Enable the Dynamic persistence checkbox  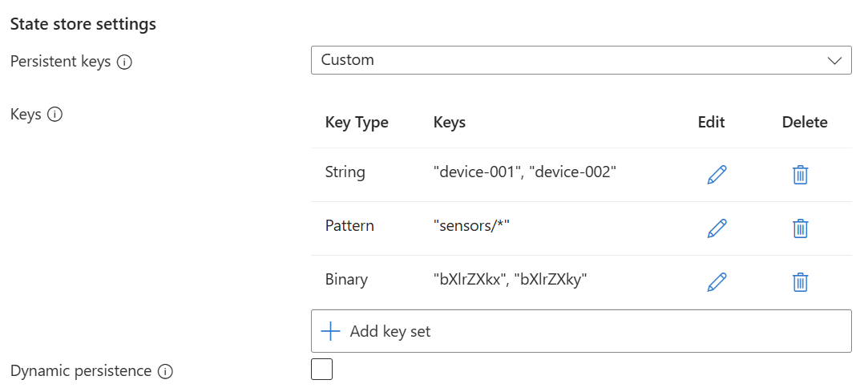(x=321, y=370)
